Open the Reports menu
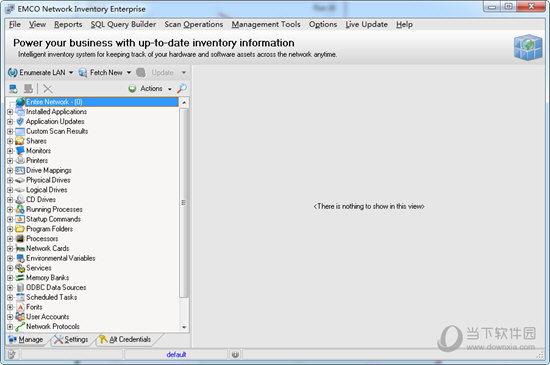 (68, 24)
